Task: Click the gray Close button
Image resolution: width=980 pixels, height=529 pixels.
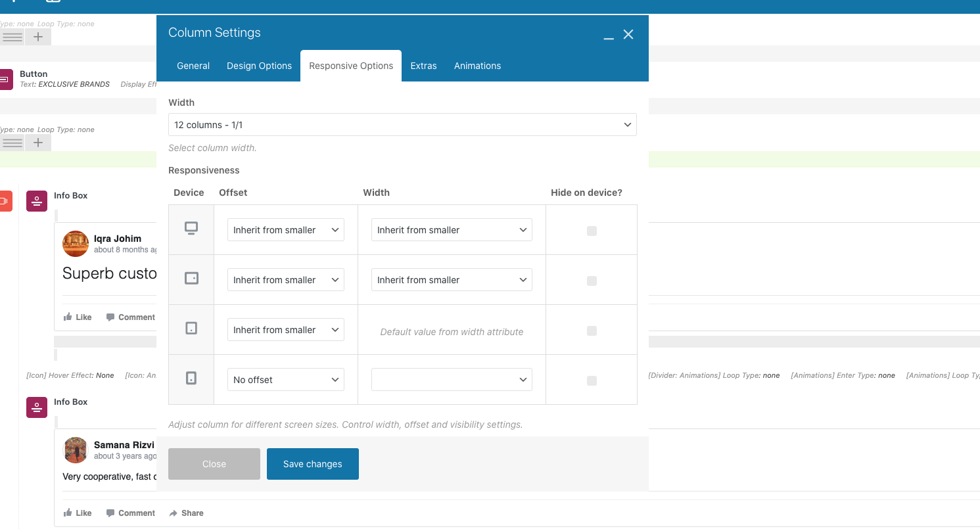Action: point(214,464)
